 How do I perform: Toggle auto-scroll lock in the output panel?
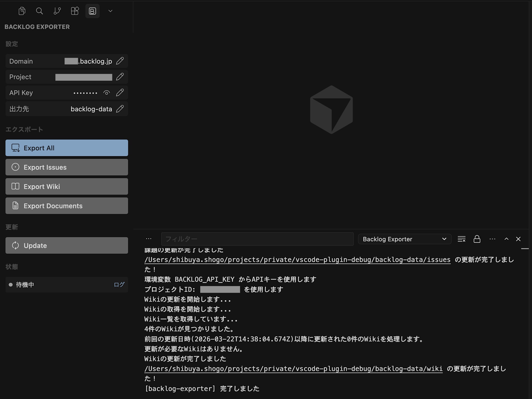477,239
